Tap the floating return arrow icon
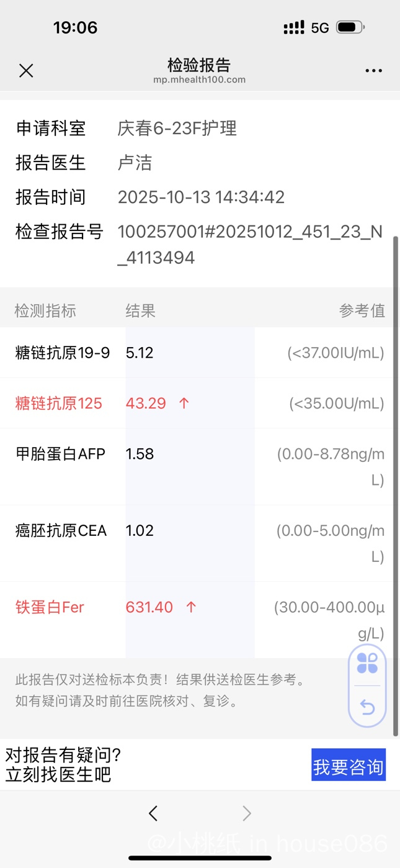Image resolution: width=400 pixels, height=868 pixels. click(367, 707)
